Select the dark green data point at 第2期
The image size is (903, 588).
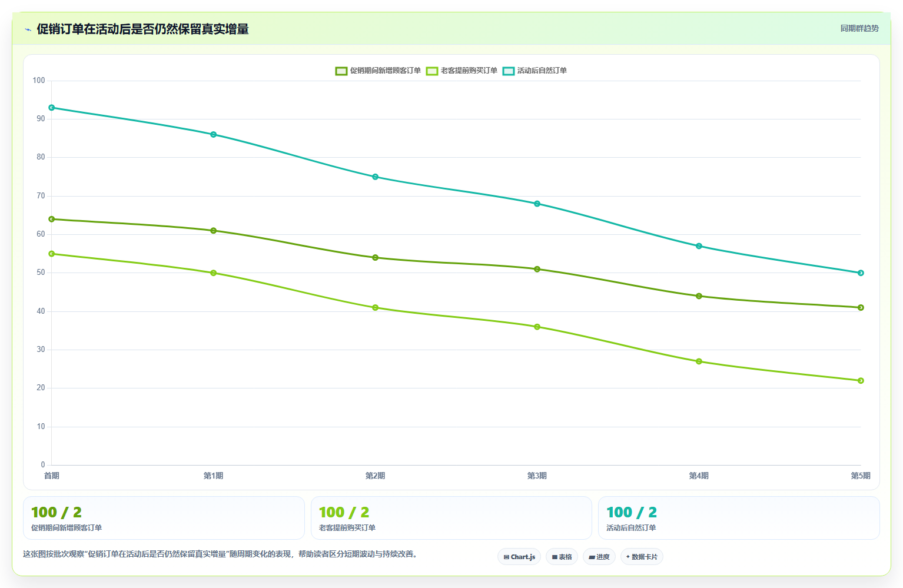pyautogui.click(x=376, y=258)
